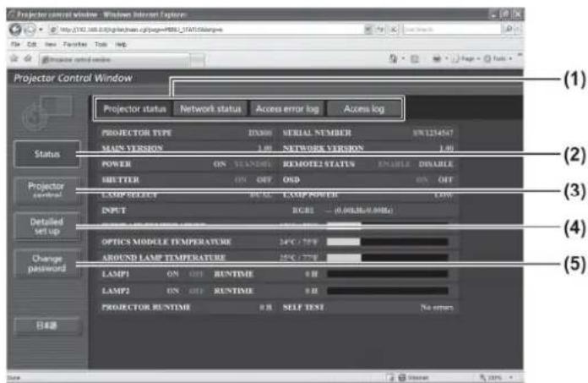Click the Status sidebar button
Viewport: 588px width, 383px height.
point(47,154)
